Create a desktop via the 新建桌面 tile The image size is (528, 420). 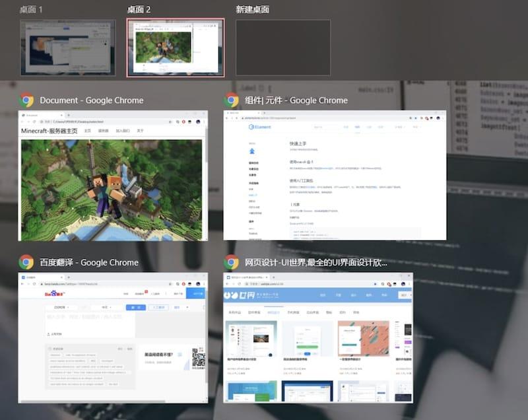(x=283, y=48)
